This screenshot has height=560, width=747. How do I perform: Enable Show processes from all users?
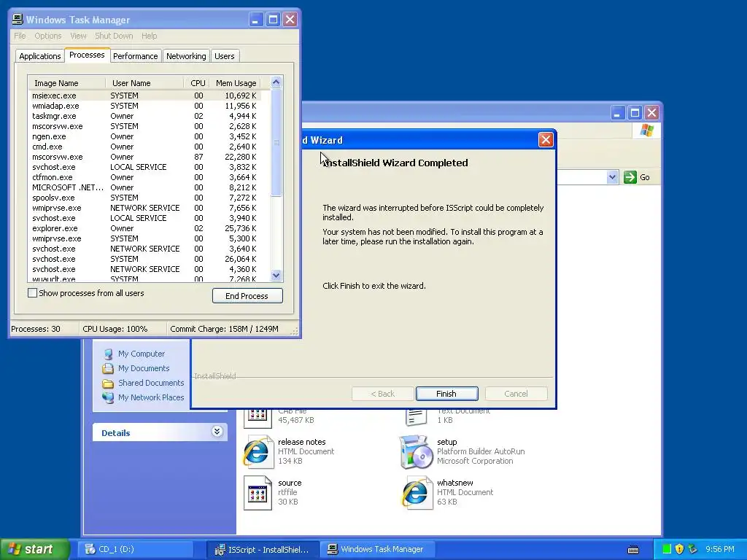(32, 293)
